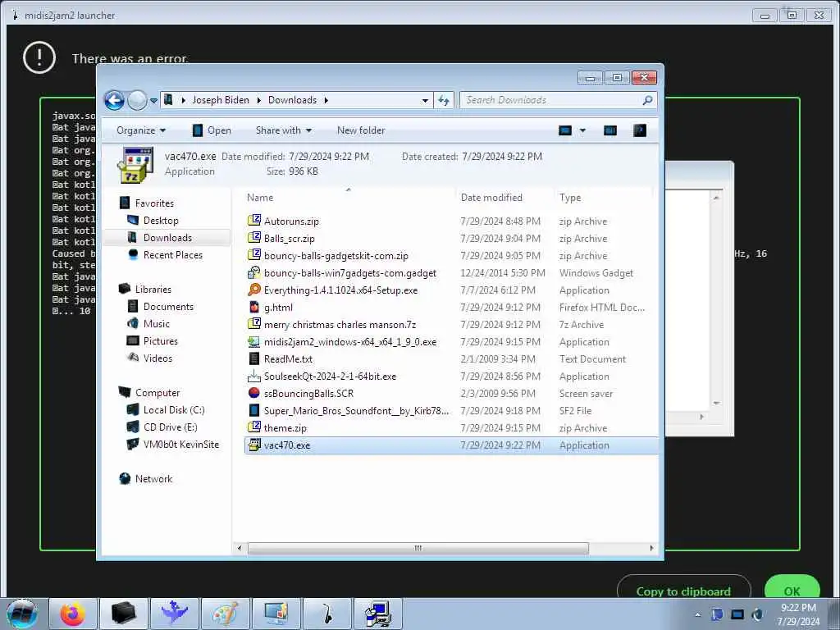840x630 pixels.
Task: Expand the view options dropdown arrow
Action: click(x=582, y=130)
